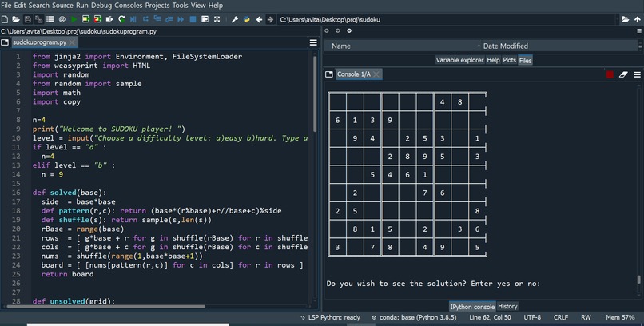644x326 pixels.
Task: Click the LSP Python: ready status
Action: coord(330,317)
